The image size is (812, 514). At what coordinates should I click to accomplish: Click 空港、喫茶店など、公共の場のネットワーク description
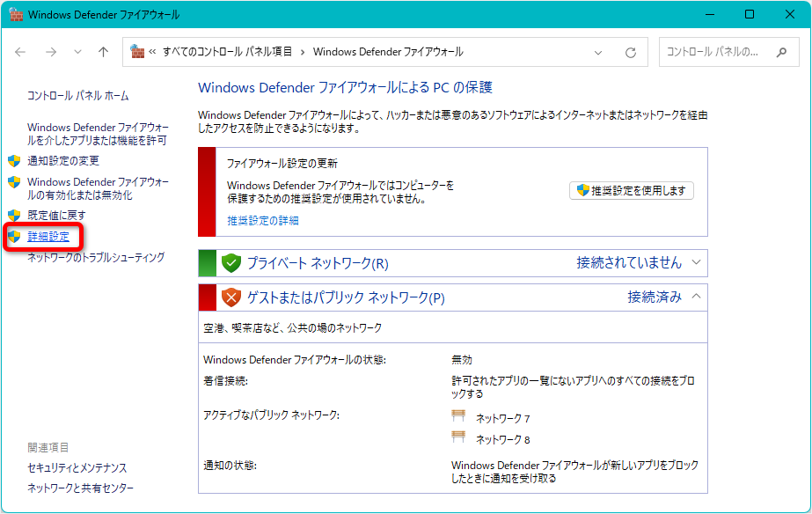[x=293, y=328]
